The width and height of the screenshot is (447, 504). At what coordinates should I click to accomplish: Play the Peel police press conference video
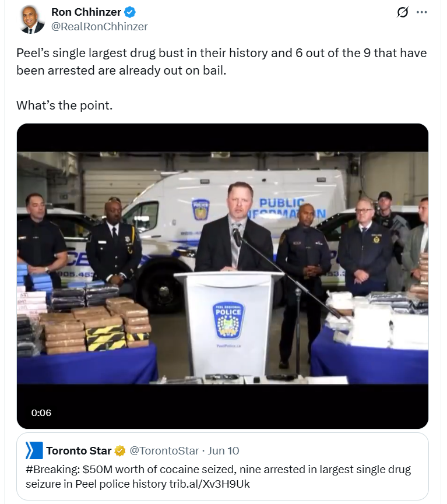(x=223, y=276)
